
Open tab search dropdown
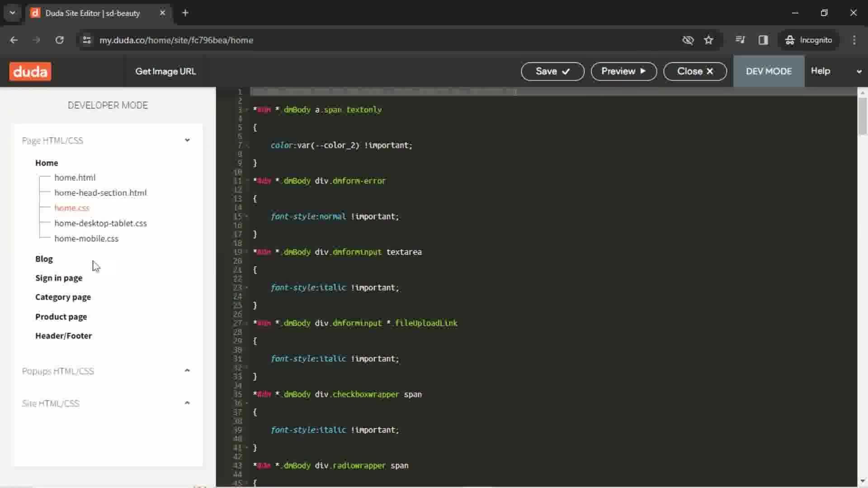point(12,13)
